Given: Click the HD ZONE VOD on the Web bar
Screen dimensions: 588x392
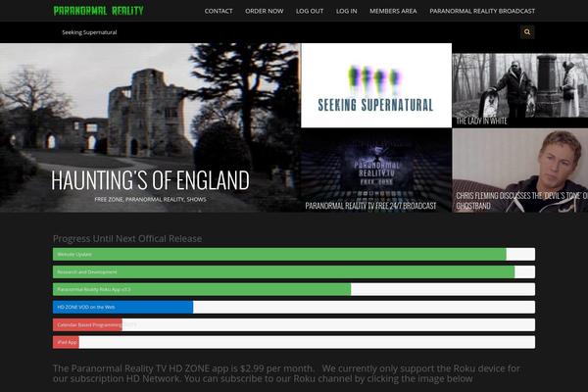Looking at the screenshot, I should click(294, 307).
